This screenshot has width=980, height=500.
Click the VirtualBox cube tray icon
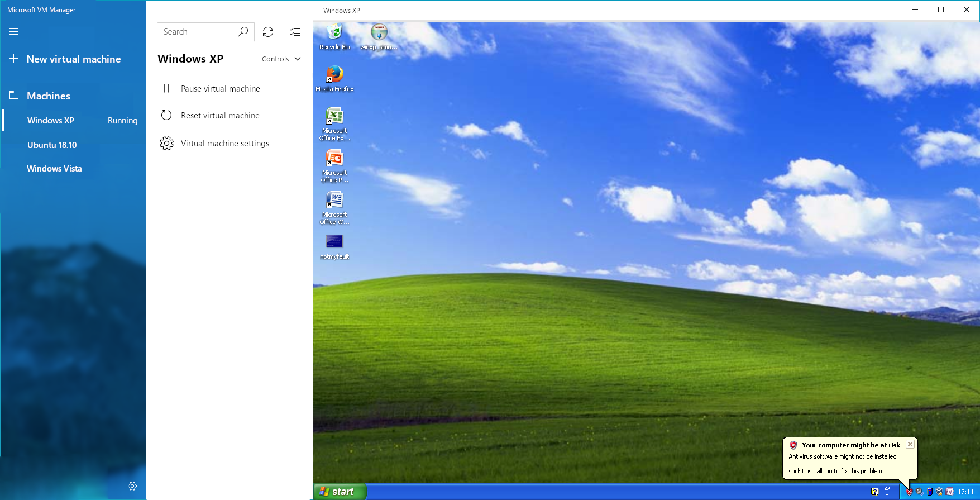939,492
